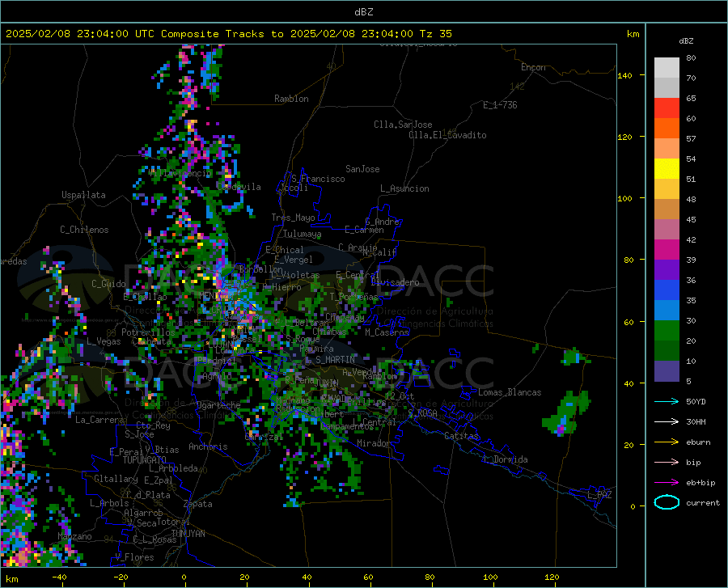Viewport: 728px width, 588px height.
Task: Click the 30HM white arrow icon
Action: pyautogui.click(x=667, y=422)
